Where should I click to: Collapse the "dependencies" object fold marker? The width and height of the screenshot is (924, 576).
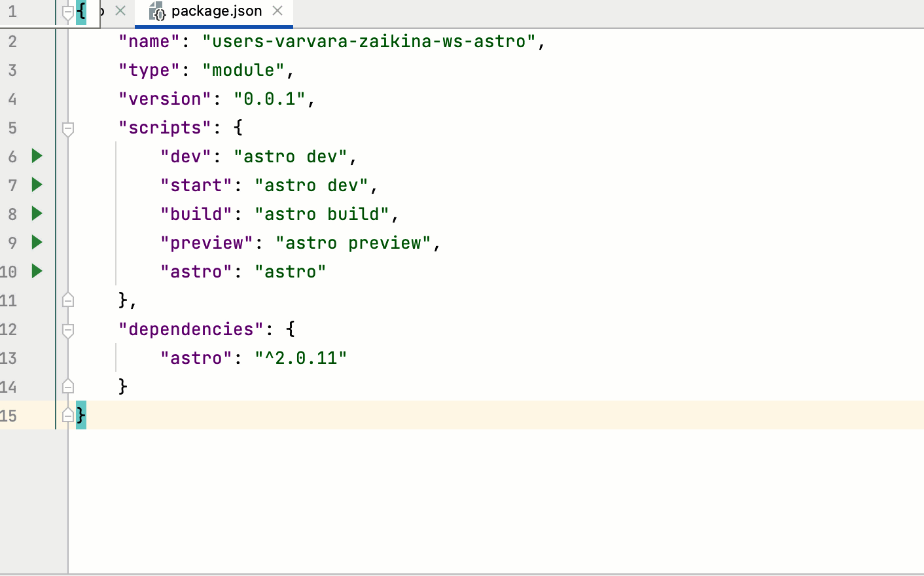point(68,329)
